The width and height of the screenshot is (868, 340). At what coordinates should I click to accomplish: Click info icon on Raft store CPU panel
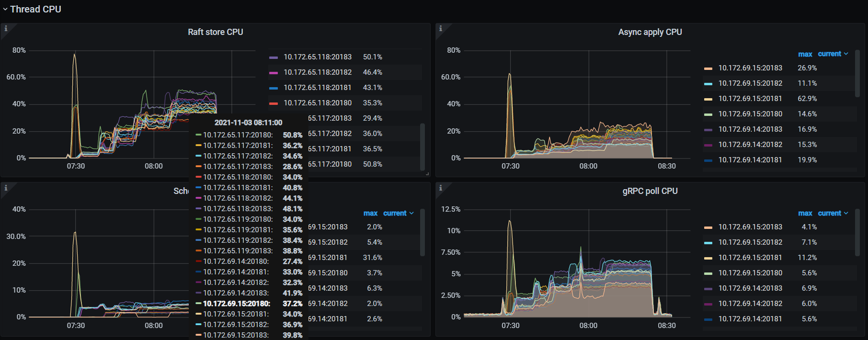click(x=6, y=29)
